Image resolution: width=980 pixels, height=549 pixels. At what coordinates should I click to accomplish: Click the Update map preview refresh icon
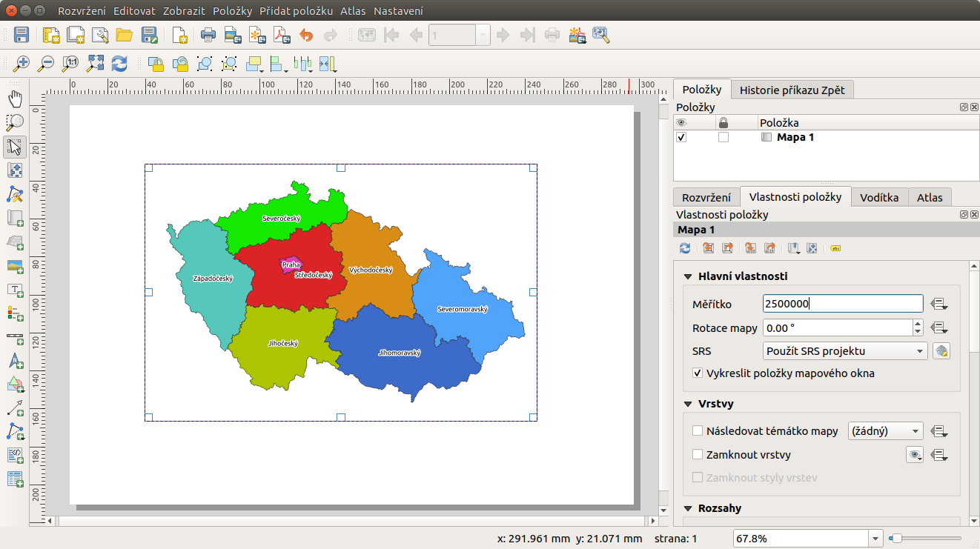point(685,248)
